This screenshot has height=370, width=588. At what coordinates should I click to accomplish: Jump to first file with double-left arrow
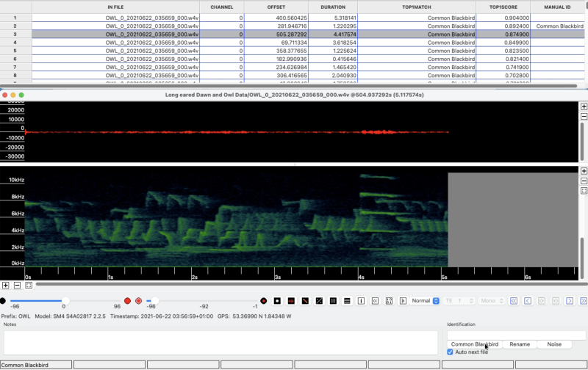[514, 301]
